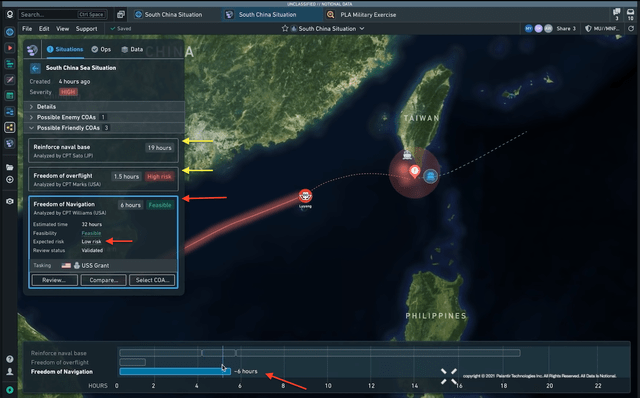Viewport: 640px width, 398px height.
Task: Click the red vessel icon on the map
Action: tap(305, 196)
